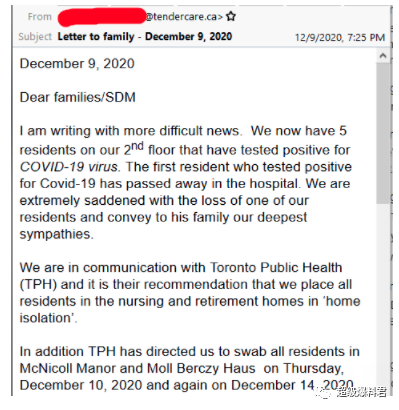Image resolution: width=399 pixels, height=410 pixels.
Task: Click the 'Subject' header label
Action: pyautogui.click(x=35, y=36)
